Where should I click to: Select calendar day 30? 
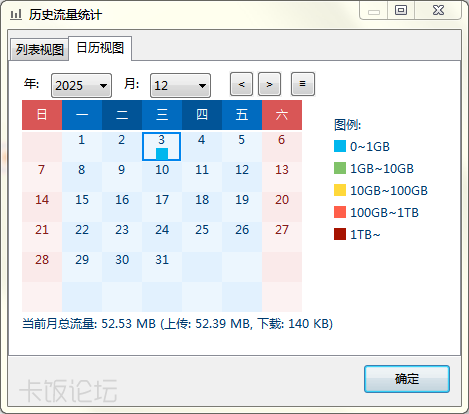point(122,267)
